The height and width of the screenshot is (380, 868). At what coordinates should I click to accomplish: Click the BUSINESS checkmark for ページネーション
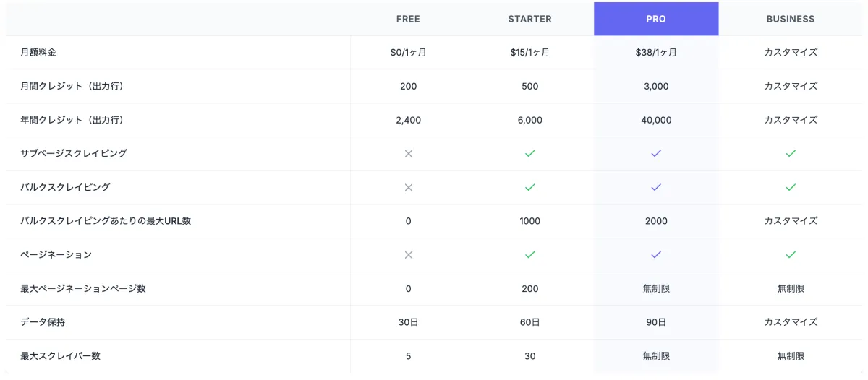[791, 254]
